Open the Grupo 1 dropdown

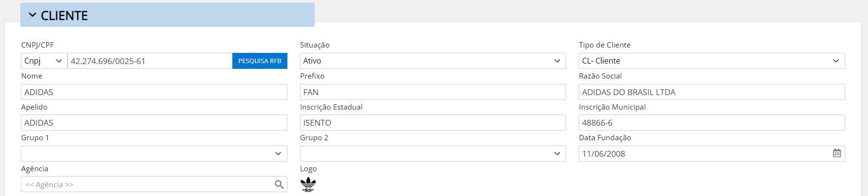(154, 153)
